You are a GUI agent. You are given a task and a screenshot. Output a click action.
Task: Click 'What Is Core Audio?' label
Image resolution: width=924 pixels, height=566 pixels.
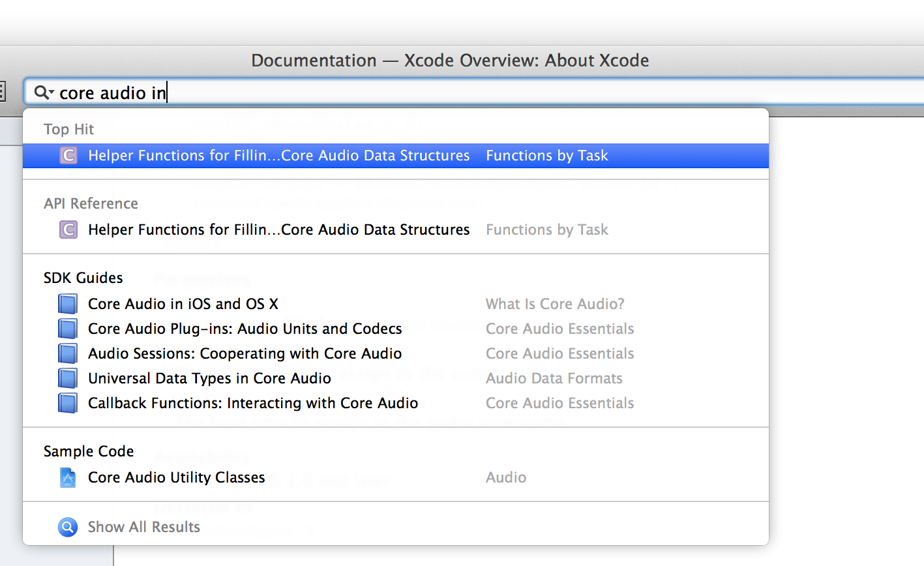pyautogui.click(x=555, y=304)
